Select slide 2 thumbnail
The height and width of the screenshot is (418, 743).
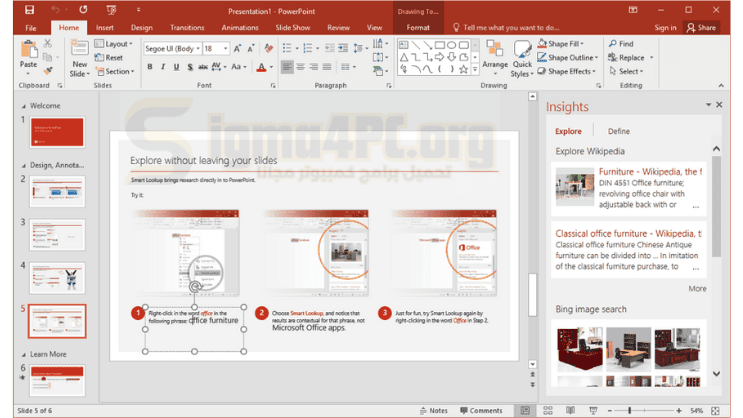click(57, 191)
